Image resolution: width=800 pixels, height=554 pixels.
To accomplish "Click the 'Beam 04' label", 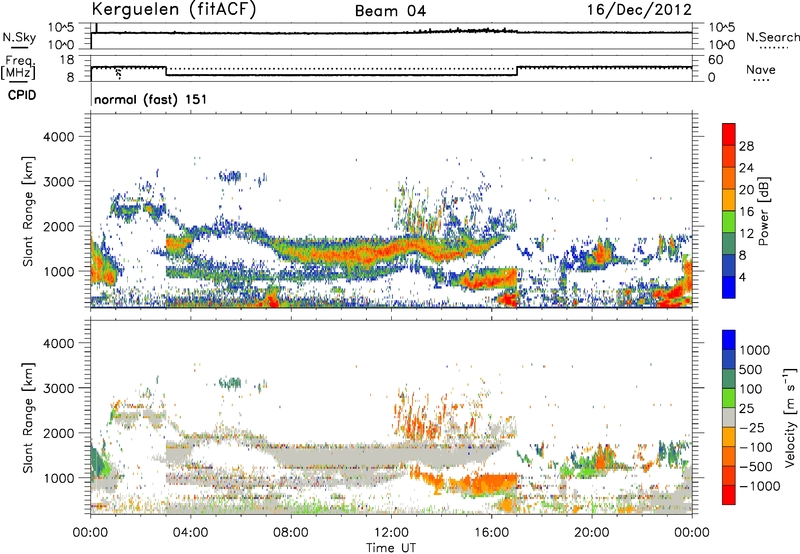I will (x=390, y=11).
